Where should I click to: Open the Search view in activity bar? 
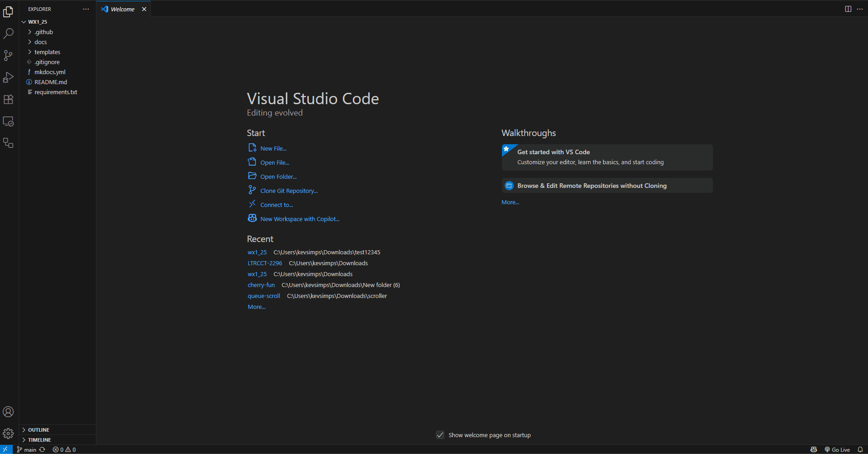[8, 34]
